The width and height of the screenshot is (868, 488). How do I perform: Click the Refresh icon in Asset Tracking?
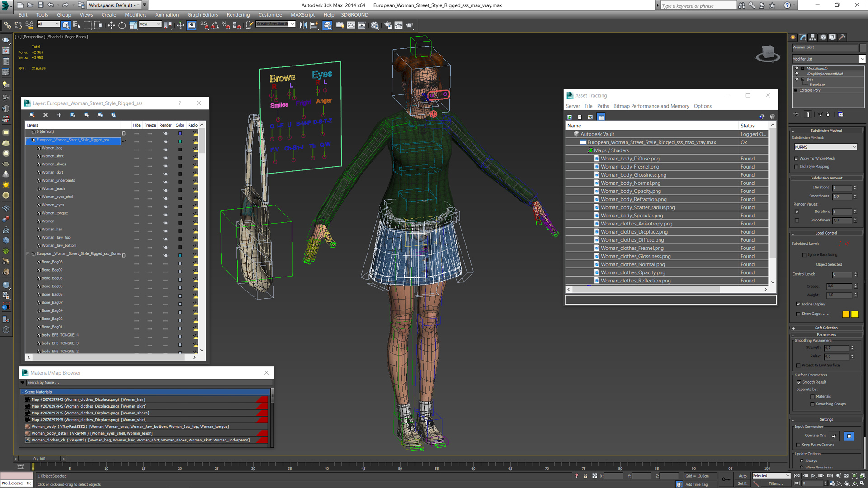click(570, 117)
